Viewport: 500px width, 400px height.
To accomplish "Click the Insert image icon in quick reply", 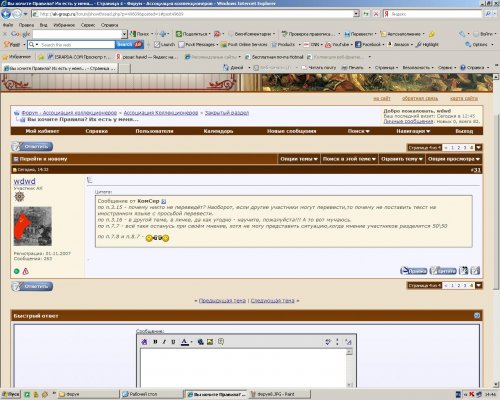I will click(x=210, y=342).
